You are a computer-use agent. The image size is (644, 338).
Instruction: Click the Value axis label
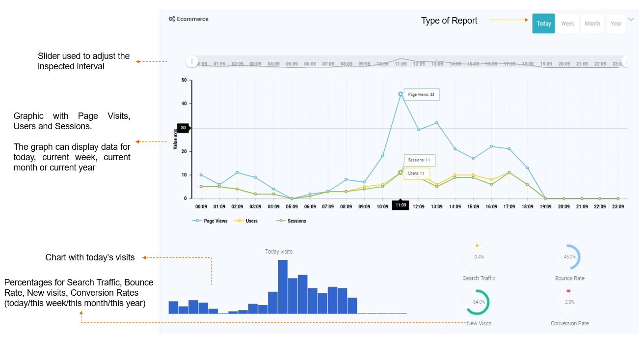(175, 139)
